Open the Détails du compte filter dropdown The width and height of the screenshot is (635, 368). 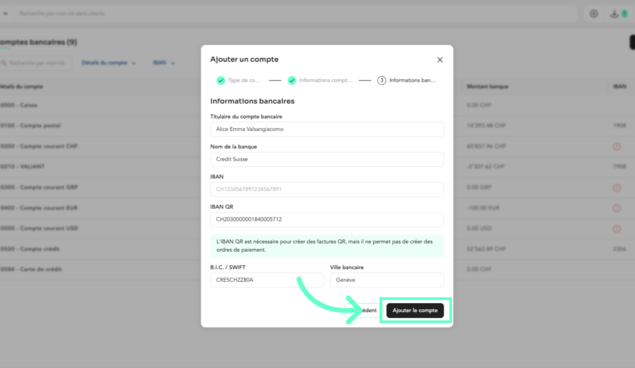[x=109, y=63]
